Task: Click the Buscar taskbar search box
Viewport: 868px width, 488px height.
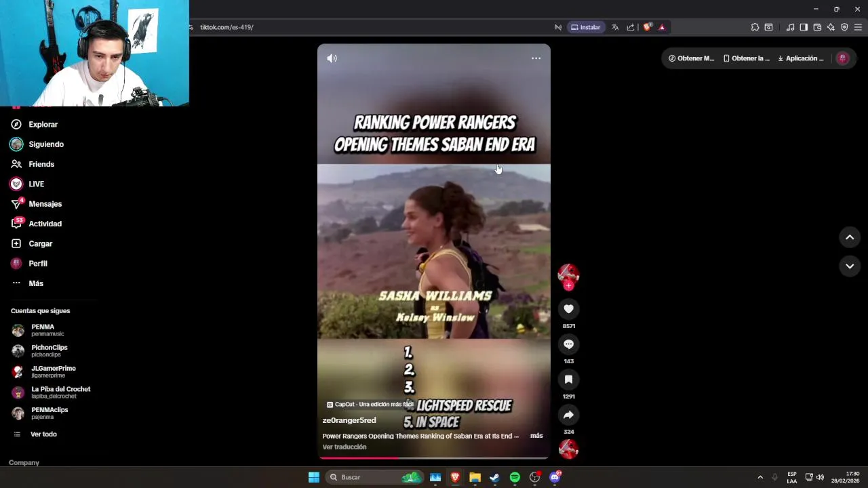Action: click(x=373, y=477)
